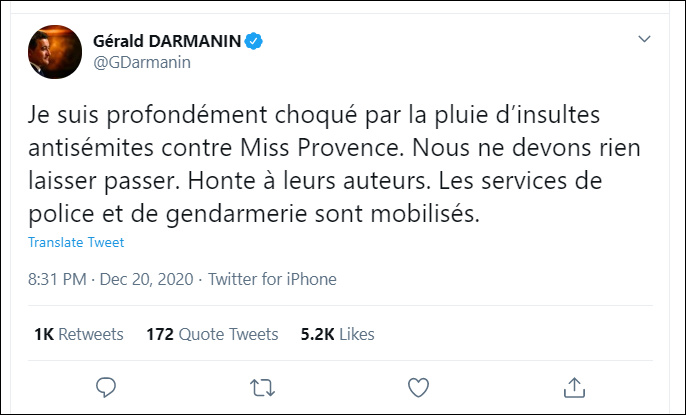Like the tweet with the heart icon
Viewport: 686px width, 415px height.
click(420, 386)
